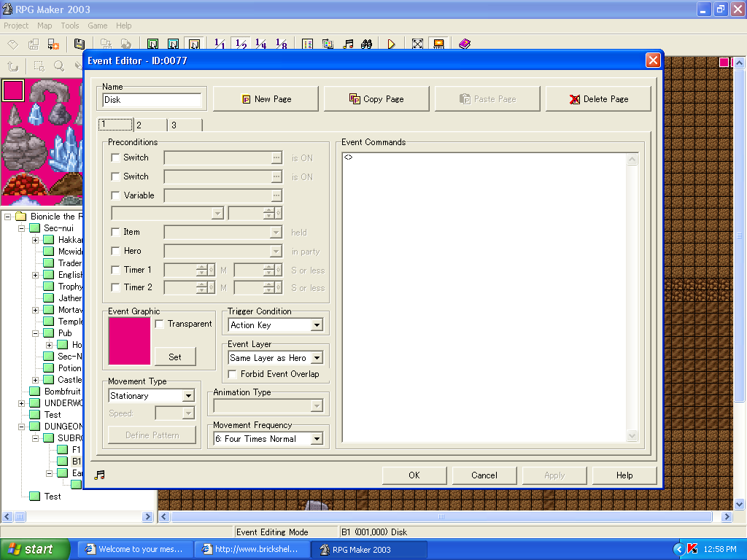Open the Tools menu
The image size is (747, 560).
tap(70, 26)
